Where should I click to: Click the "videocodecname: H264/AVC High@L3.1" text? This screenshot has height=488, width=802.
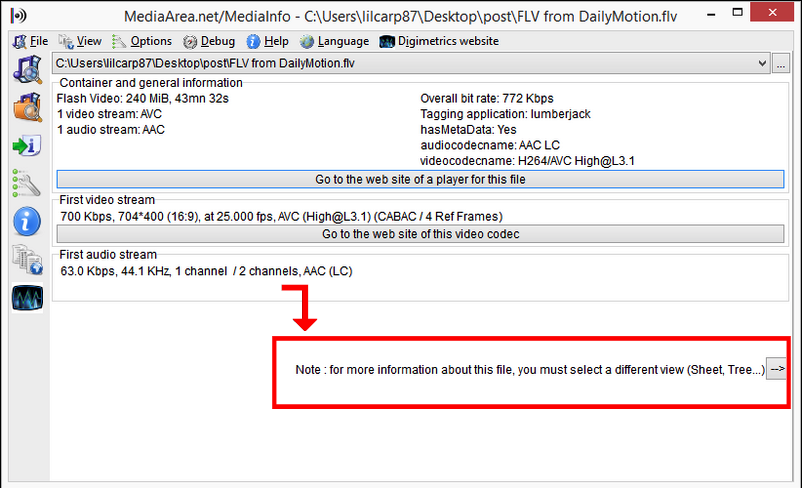click(527, 161)
